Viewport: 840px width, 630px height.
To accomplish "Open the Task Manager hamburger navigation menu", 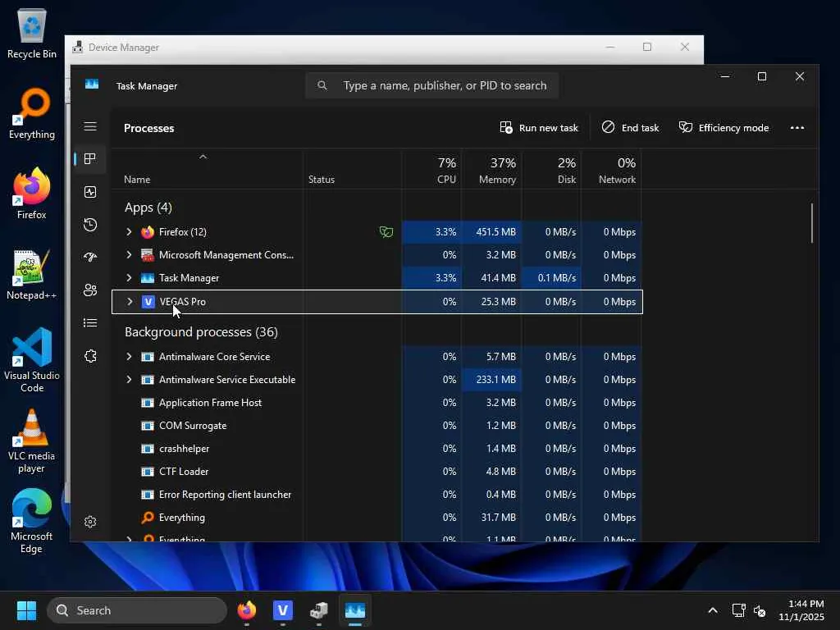I will click(90, 126).
